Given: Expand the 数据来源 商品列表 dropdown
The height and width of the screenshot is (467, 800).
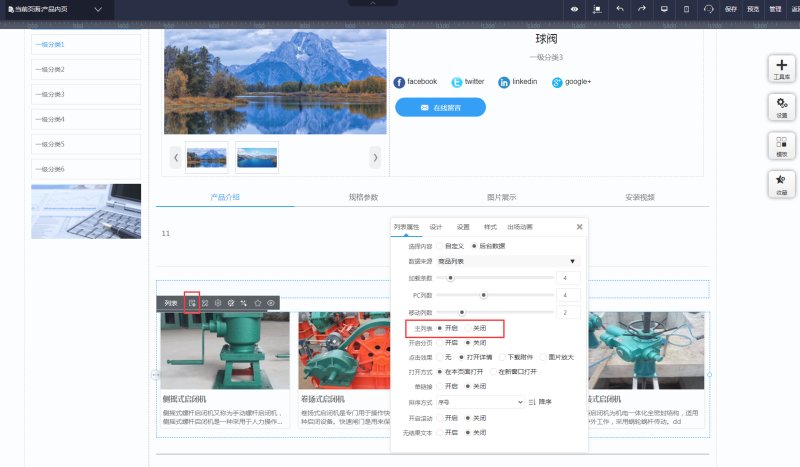Looking at the screenshot, I should click(506, 261).
